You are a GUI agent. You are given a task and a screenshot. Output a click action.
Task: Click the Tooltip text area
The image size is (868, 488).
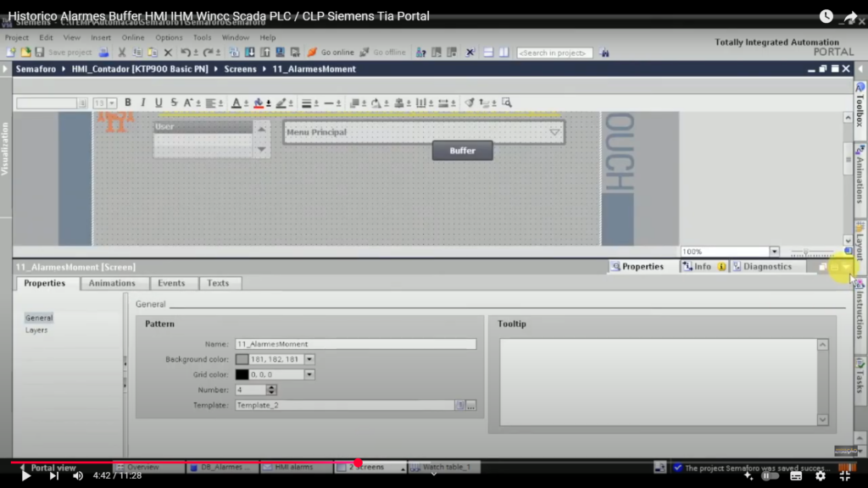click(x=658, y=382)
